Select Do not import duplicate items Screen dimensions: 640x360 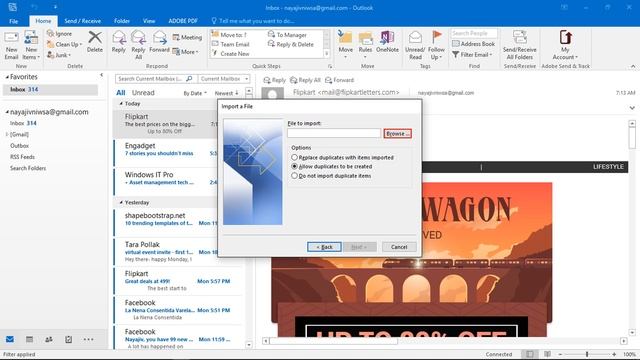click(294, 176)
